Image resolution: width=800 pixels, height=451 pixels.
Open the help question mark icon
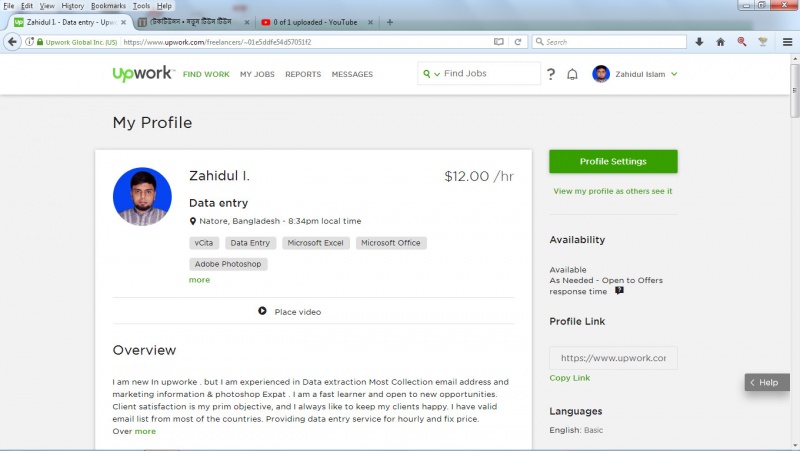point(551,74)
